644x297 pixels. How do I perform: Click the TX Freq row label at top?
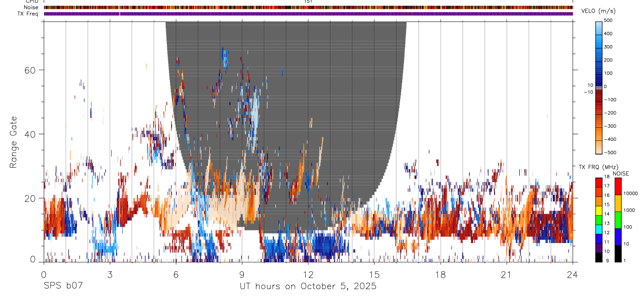pos(28,14)
